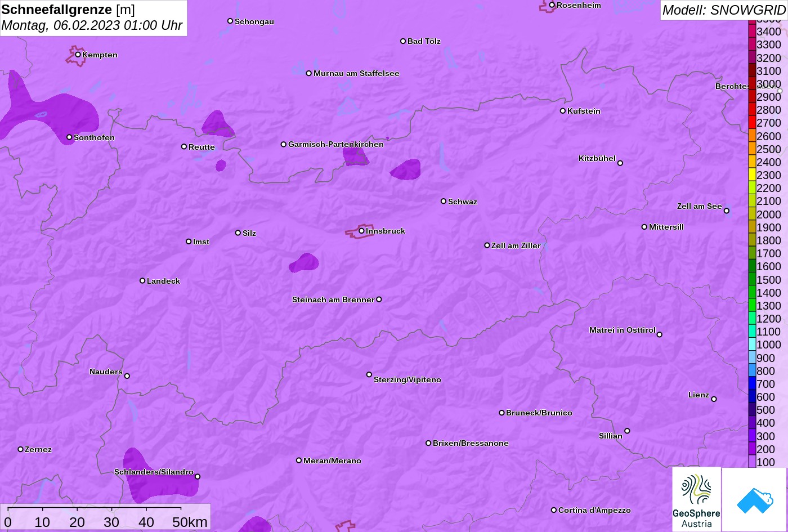Click the legend value 3200

(x=769, y=58)
